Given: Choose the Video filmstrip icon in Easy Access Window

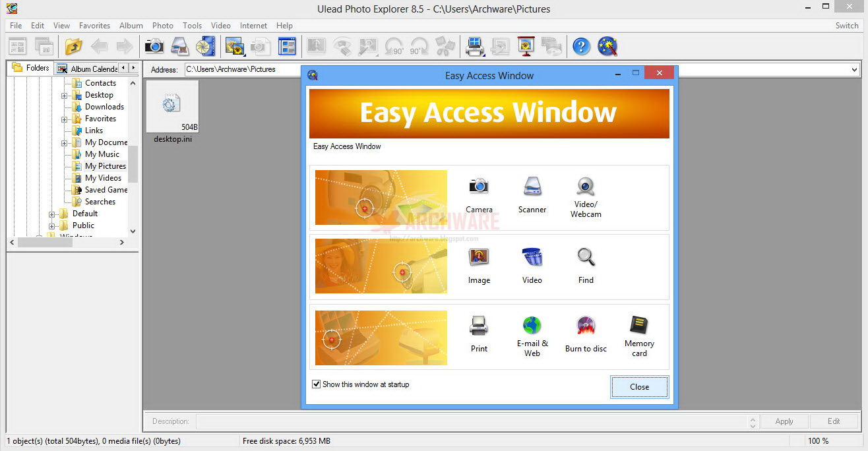Looking at the screenshot, I should [x=532, y=257].
